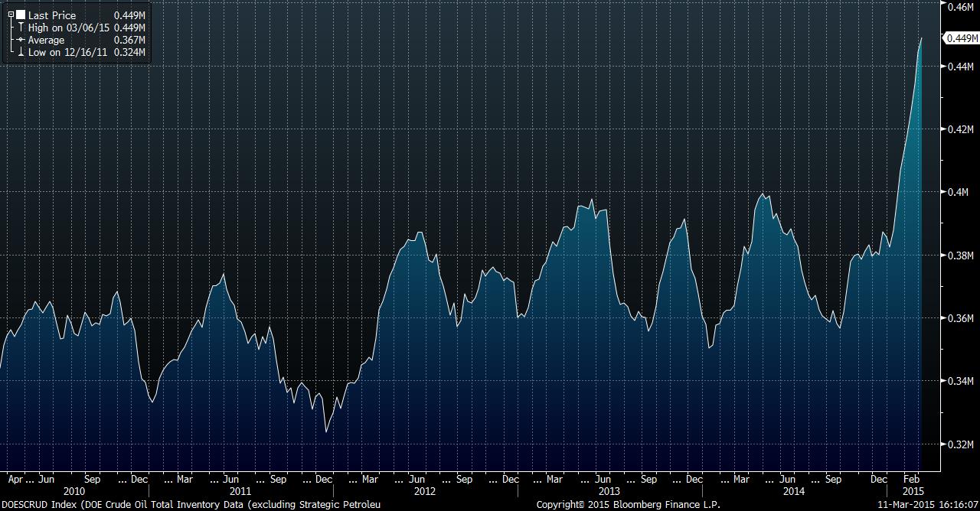The width and height of the screenshot is (980, 511).
Task: Select the Last Price legend label
Action: pyautogui.click(x=52, y=15)
